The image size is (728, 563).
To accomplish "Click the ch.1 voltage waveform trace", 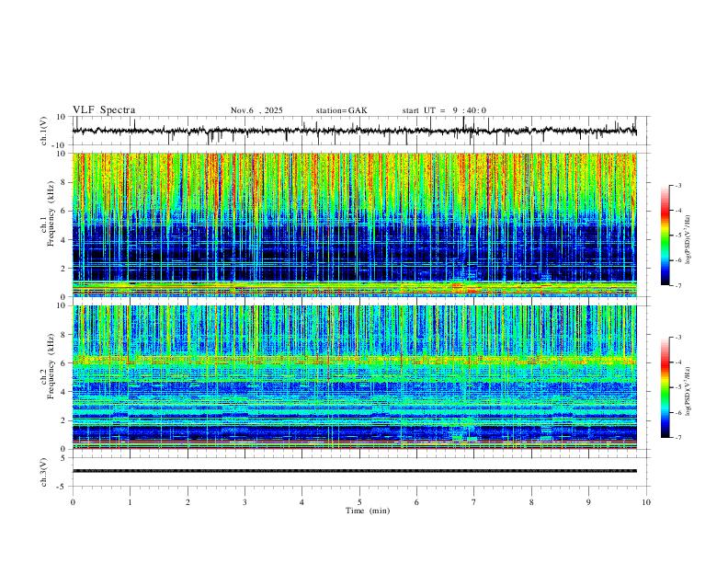I will click(x=355, y=131).
